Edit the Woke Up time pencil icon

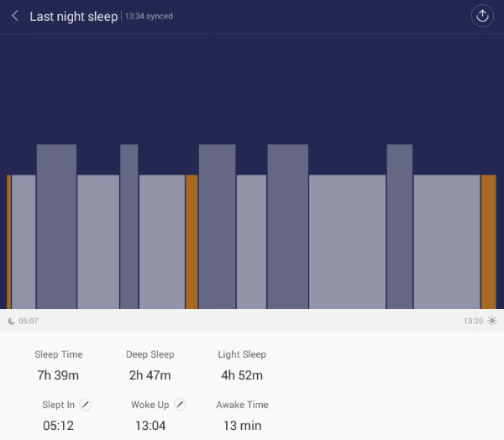(180, 405)
